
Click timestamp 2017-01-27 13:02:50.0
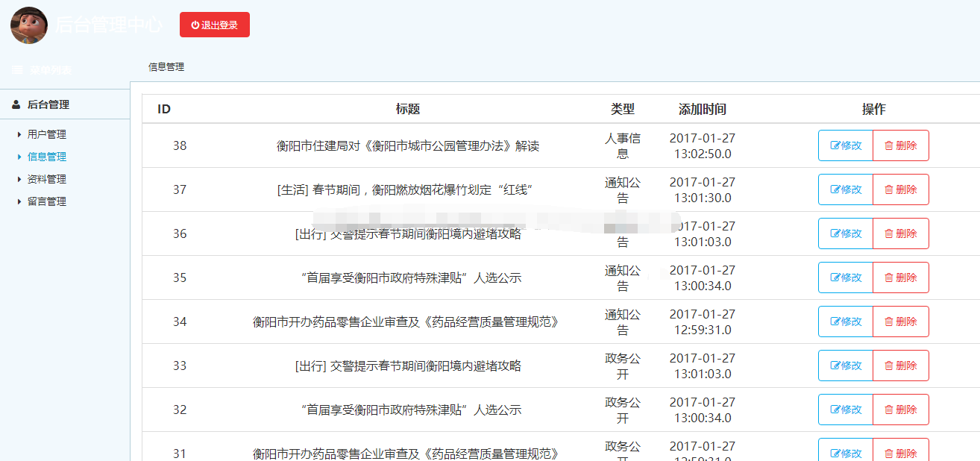pyautogui.click(x=703, y=145)
